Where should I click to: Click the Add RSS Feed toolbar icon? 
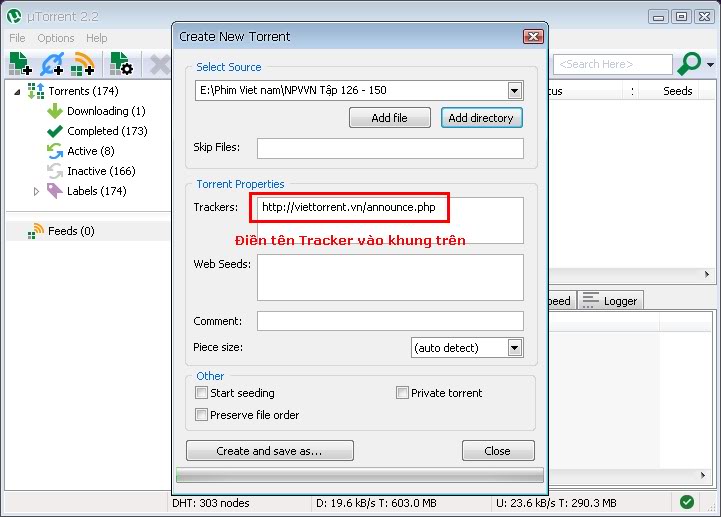tap(82, 63)
